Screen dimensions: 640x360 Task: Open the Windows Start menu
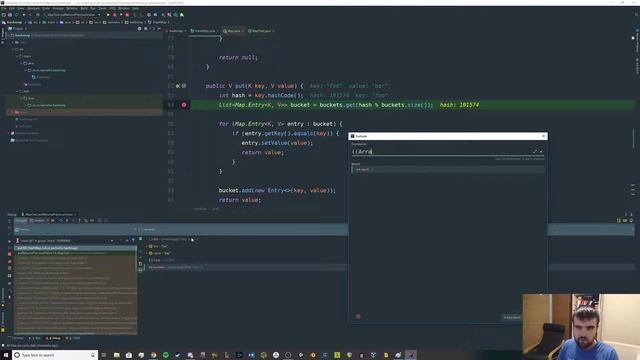[5, 355]
